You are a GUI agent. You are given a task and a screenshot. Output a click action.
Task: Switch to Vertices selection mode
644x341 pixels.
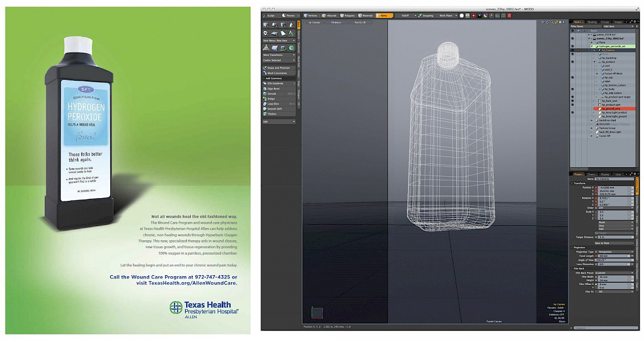point(310,15)
